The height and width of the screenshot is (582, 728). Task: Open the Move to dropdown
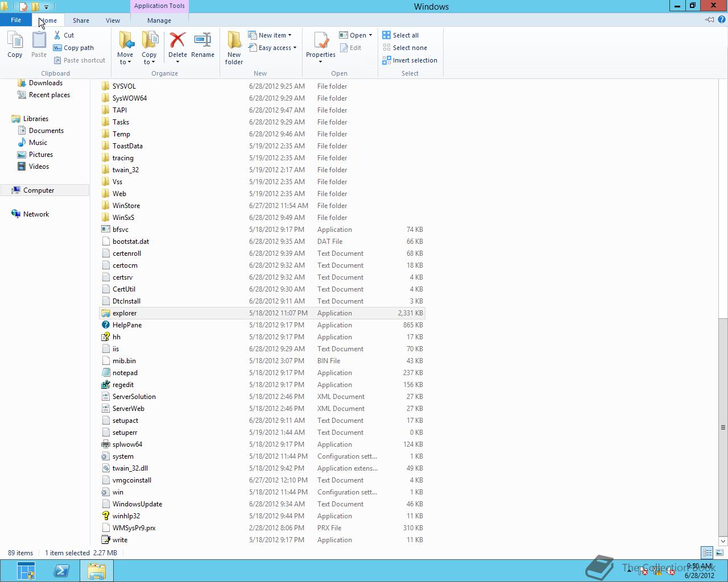tap(125, 59)
